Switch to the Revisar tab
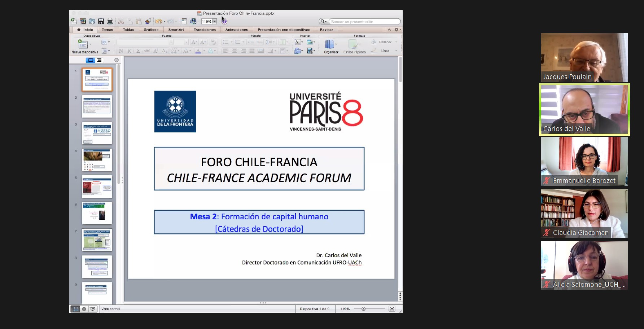644x329 pixels. pos(326,30)
